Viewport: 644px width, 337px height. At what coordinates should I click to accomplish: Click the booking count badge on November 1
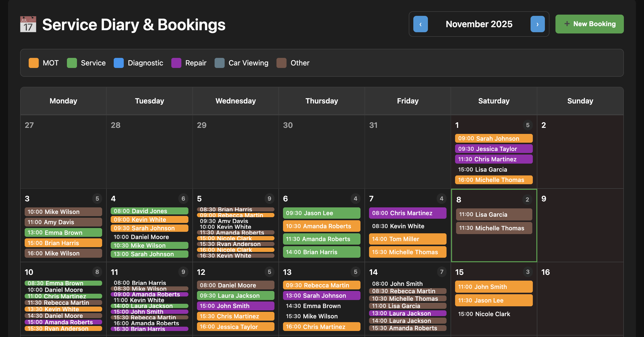click(528, 125)
